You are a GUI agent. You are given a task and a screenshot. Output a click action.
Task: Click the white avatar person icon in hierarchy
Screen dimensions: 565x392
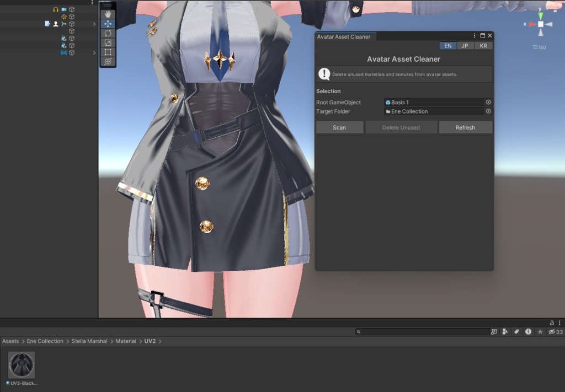pyautogui.click(x=56, y=24)
